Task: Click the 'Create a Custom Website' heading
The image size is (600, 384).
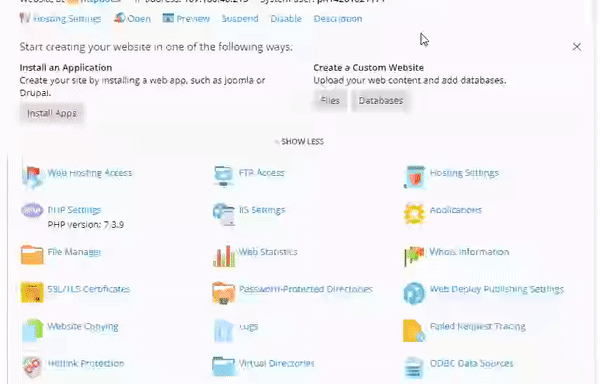Action: coord(368,68)
